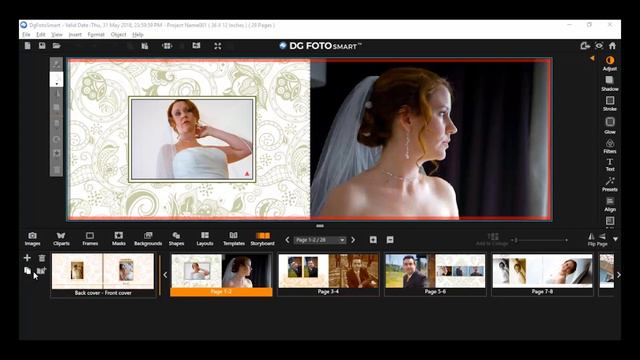Select Back cover - Front cover thumbnail
Image resolution: width=640 pixels, height=360 pixels.
pyautogui.click(x=103, y=275)
